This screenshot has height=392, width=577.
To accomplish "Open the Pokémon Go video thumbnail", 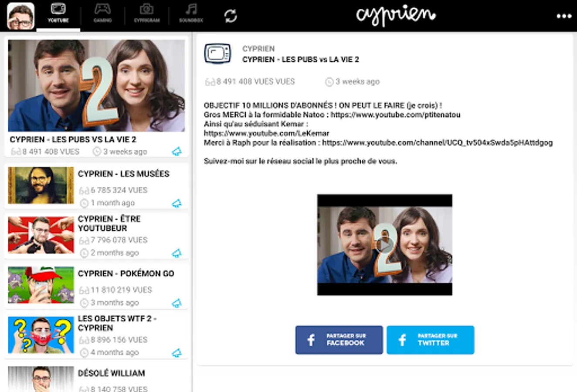I will pos(41,285).
